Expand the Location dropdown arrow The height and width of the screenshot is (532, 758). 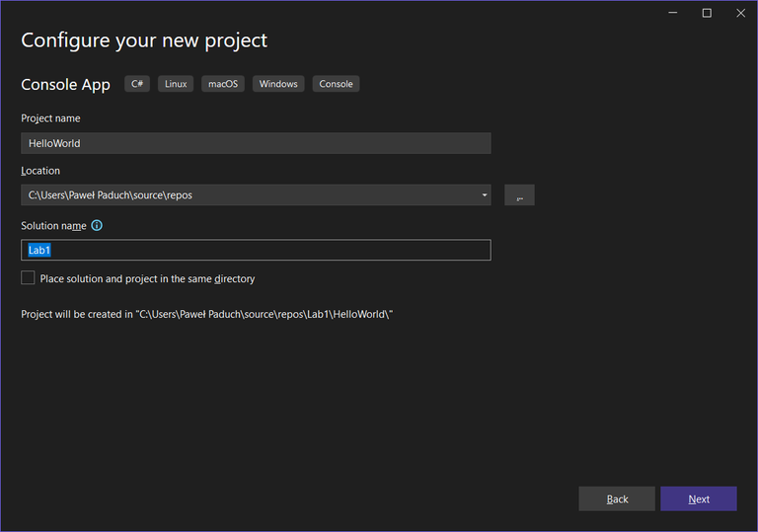click(485, 195)
